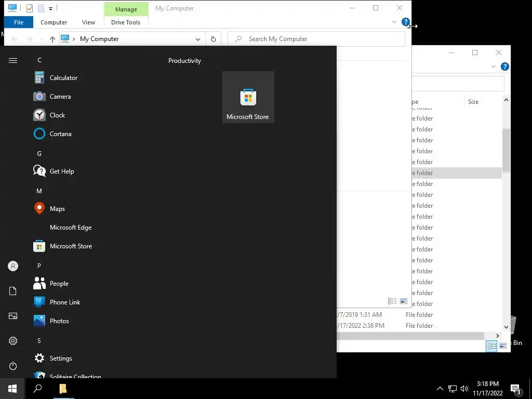This screenshot has height=399, width=532.
Task: Click the volume speaker tray icon
Action: coord(464,389)
